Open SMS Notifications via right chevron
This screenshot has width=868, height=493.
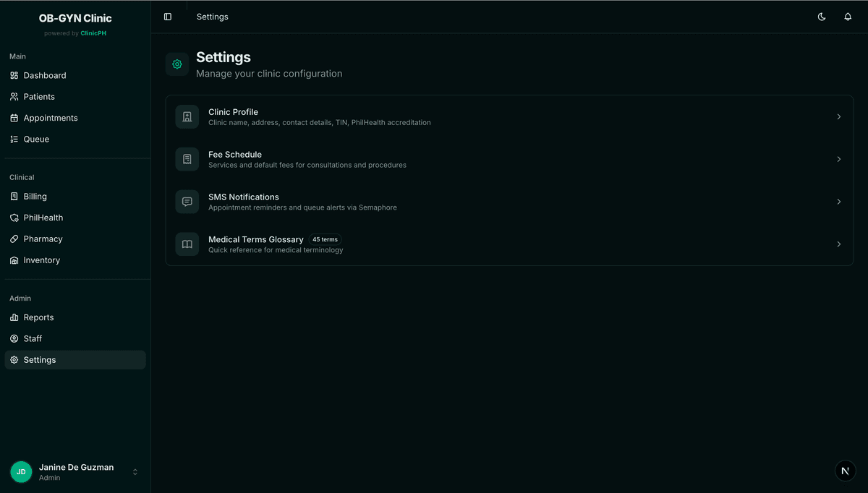click(838, 202)
